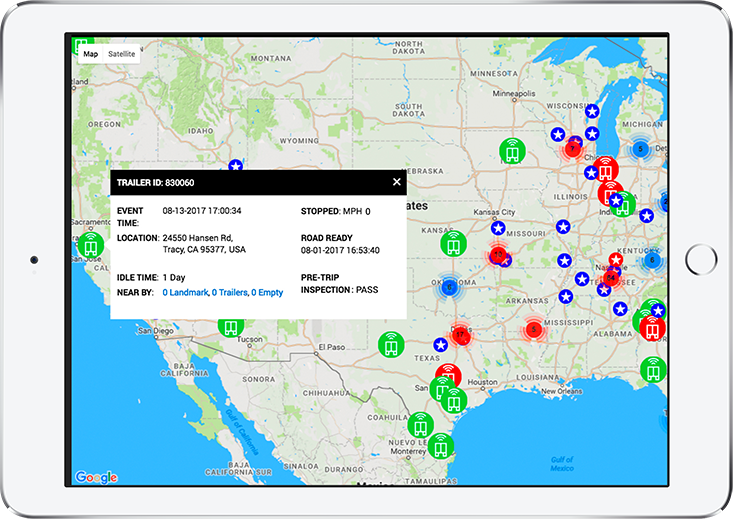Click the 0 Empty nearby link
Image resolution: width=733 pixels, height=519 pixels.
tap(268, 292)
